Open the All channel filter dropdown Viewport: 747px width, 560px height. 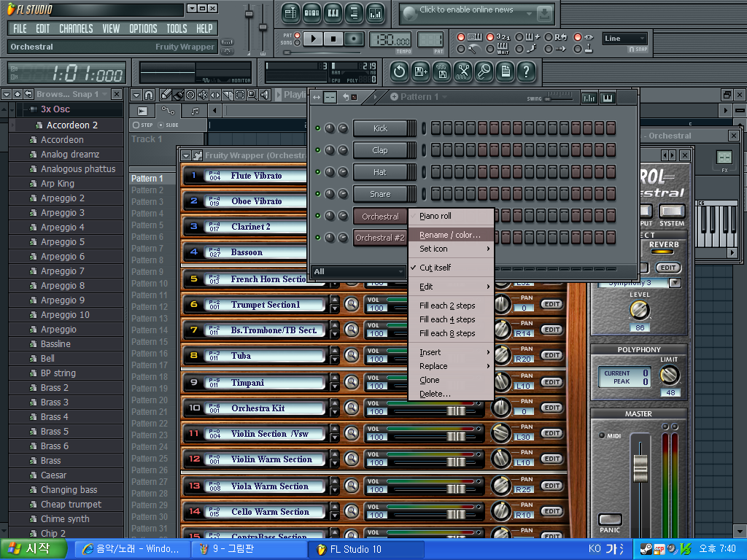358,271
